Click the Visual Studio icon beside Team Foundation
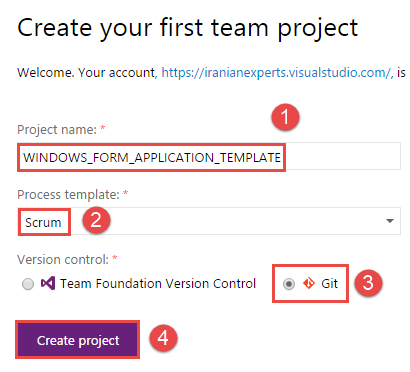 pos(48,283)
